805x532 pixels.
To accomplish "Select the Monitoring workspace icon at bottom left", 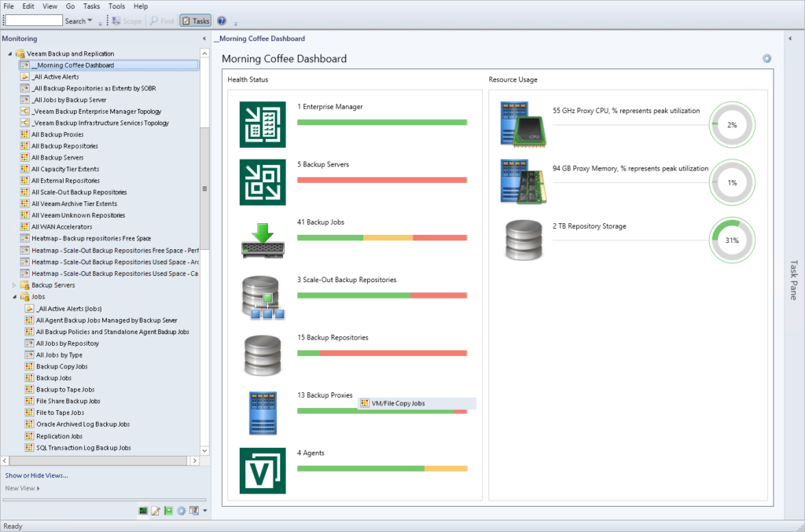I will click(142, 511).
